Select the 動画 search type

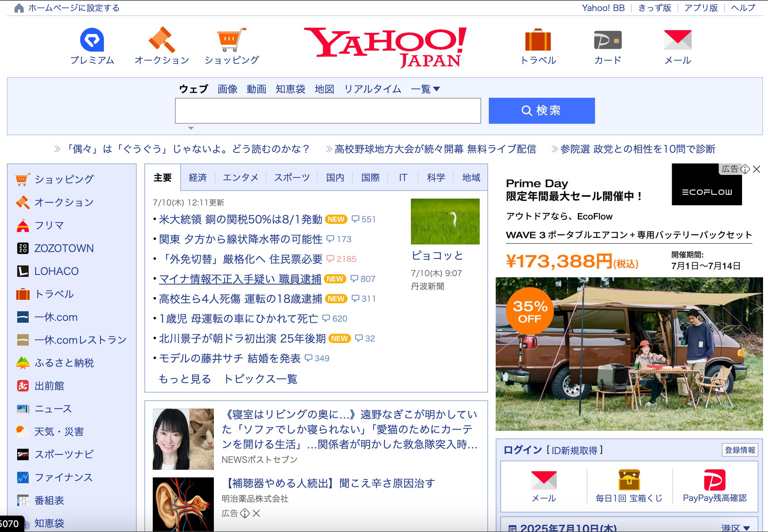(x=256, y=89)
